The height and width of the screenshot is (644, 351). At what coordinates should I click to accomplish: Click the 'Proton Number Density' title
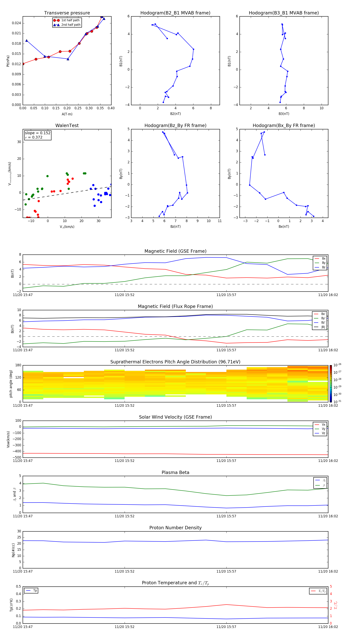(x=175, y=528)
